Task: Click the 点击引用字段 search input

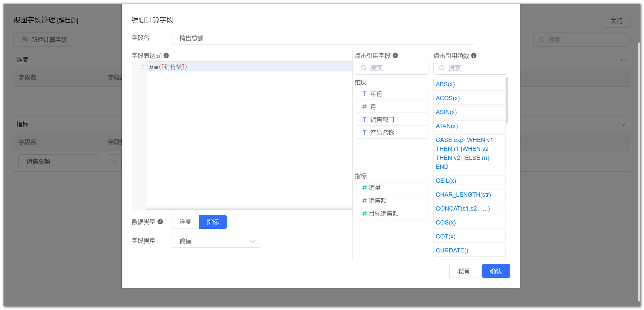Action: [392, 68]
